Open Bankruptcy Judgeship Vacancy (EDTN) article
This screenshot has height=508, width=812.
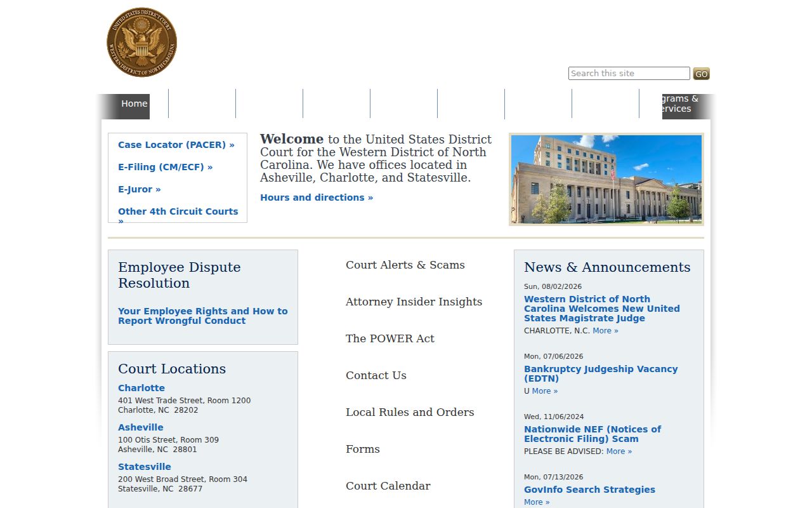click(x=601, y=373)
